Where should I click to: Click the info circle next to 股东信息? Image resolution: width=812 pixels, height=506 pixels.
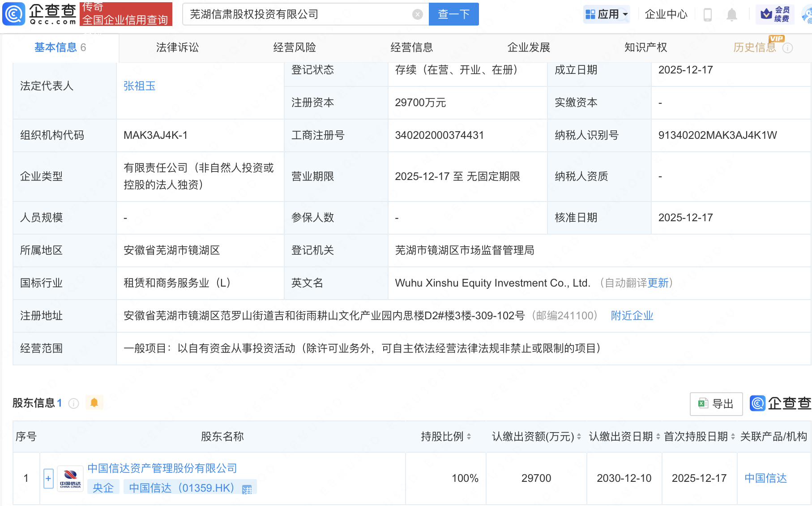coord(73,403)
